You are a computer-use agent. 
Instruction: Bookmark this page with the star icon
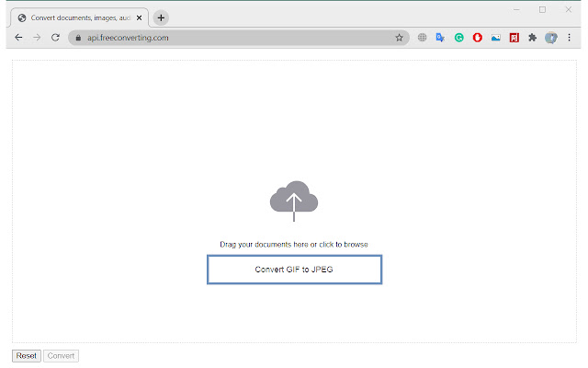[x=399, y=38]
